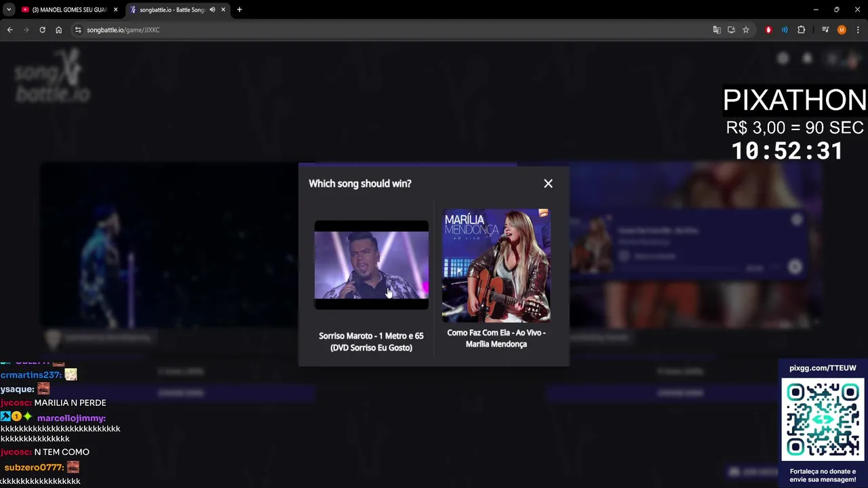Open the extensions puzzle piece menu

coord(801,30)
